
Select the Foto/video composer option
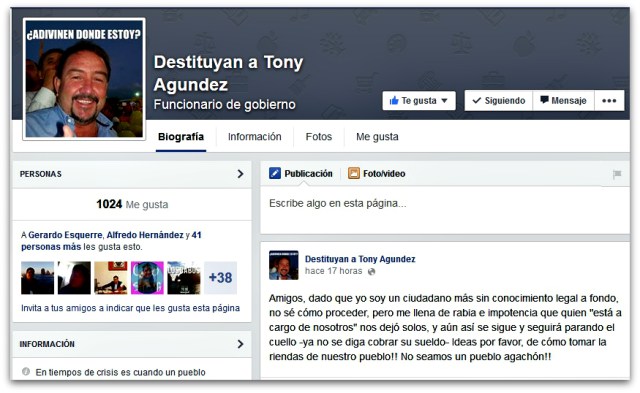(x=376, y=173)
